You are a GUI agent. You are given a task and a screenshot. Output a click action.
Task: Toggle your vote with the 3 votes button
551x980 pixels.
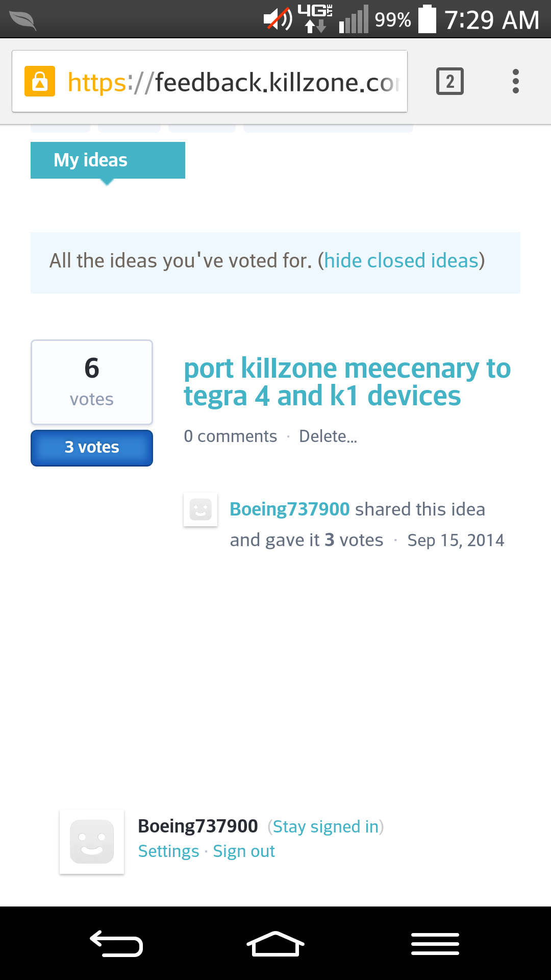[x=91, y=447]
